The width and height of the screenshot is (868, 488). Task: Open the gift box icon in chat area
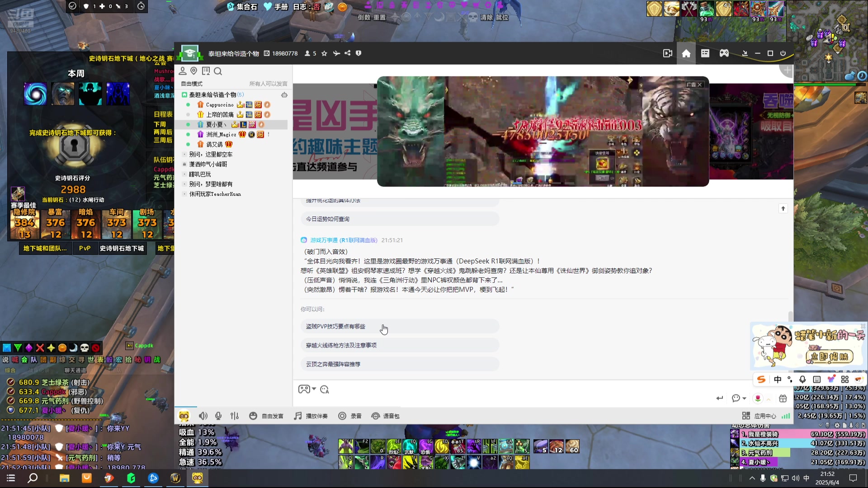tap(783, 398)
